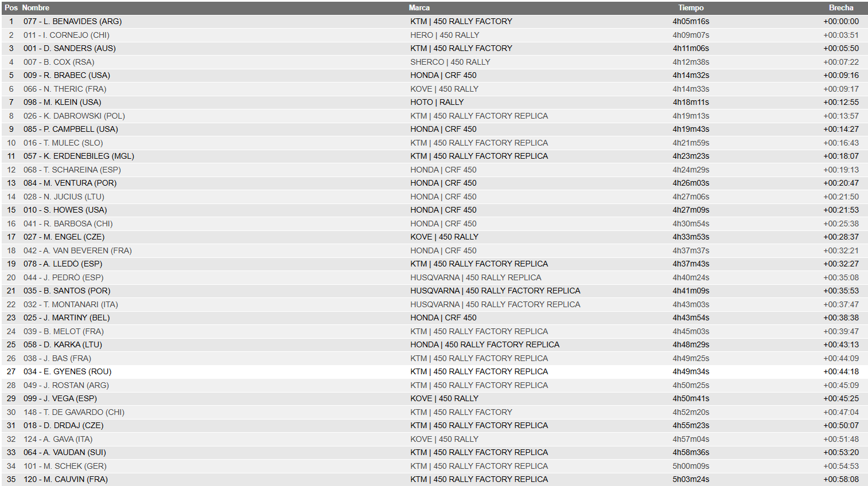Click the HERO | 450 RALLY brand cell
This screenshot has width=868, height=486.
point(445,35)
